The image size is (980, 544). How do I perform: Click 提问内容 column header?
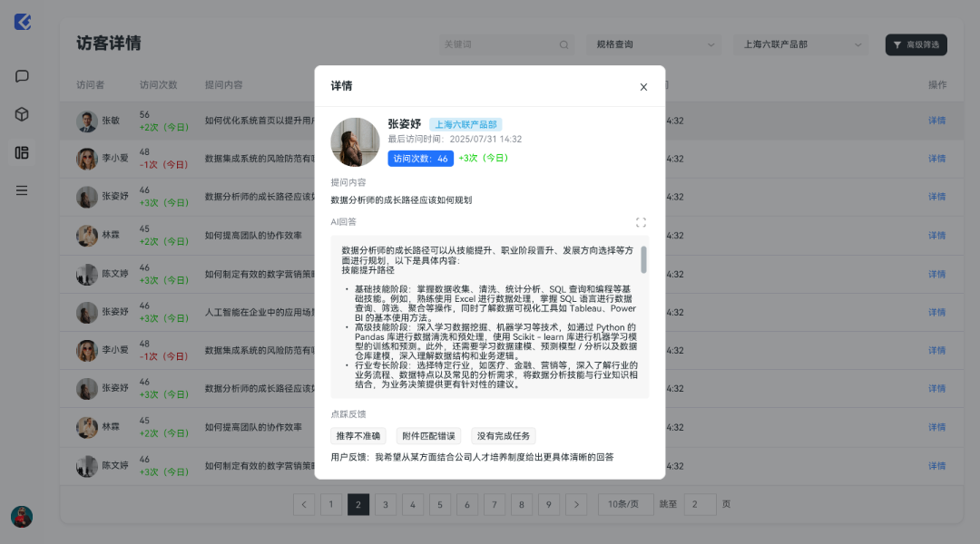[224, 85]
